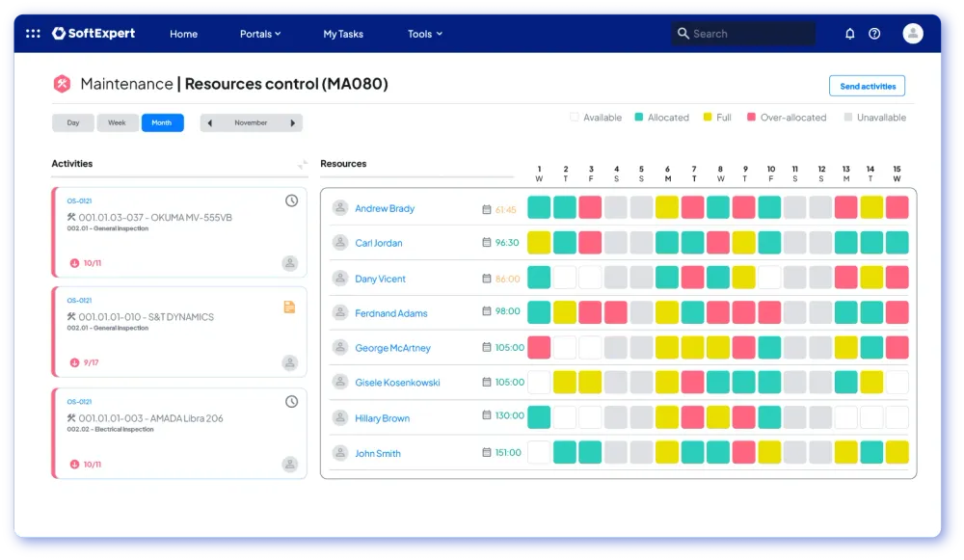Image resolution: width=964 pixels, height=560 pixels.
Task: Switch to Day view
Action: [x=73, y=123]
